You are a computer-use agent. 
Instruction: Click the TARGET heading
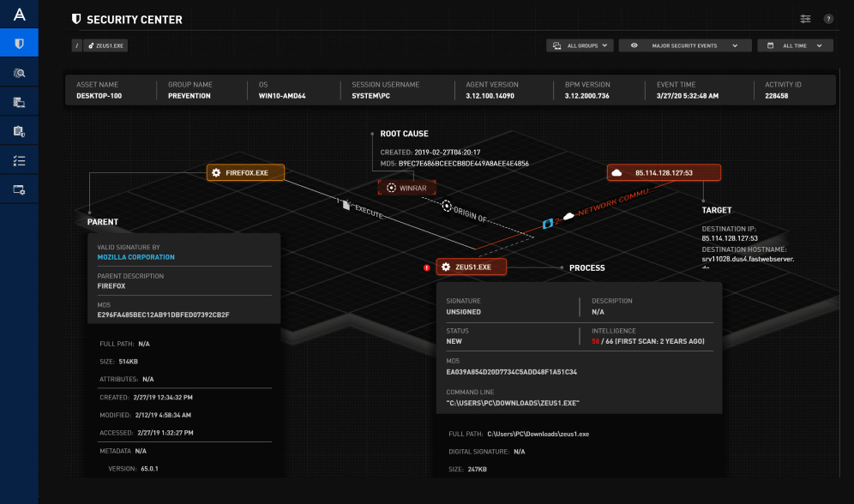click(x=717, y=210)
